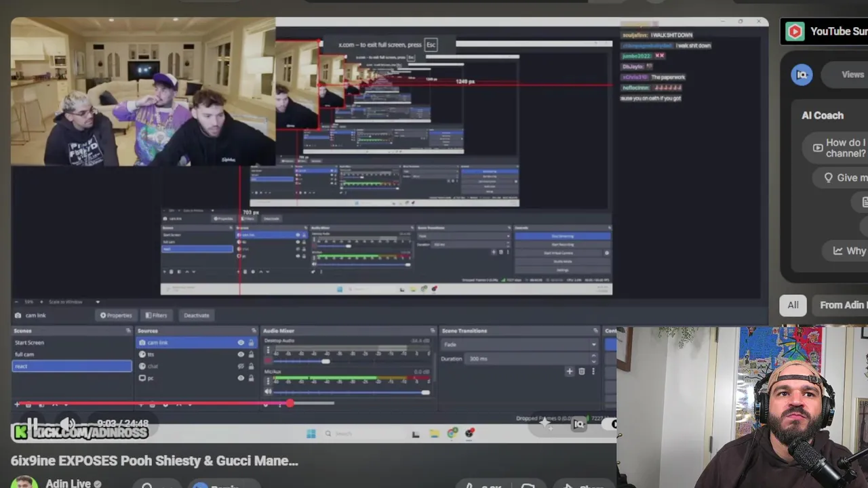Toggle lock on pc source
Viewport: 868px width, 488px height.
click(x=251, y=378)
